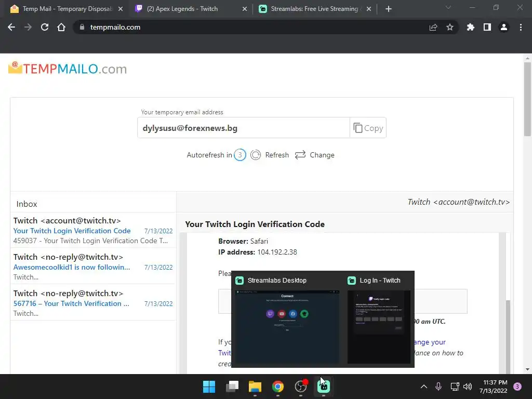Share this page from address bar
The height and width of the screenshot is (399, 532).
(x=433, y=27)
